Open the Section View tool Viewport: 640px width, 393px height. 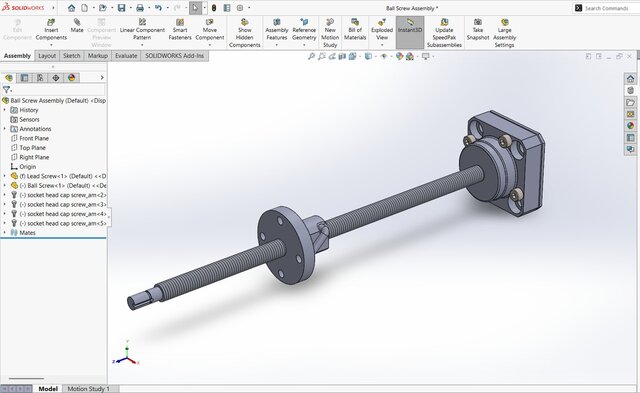(342, 56)
